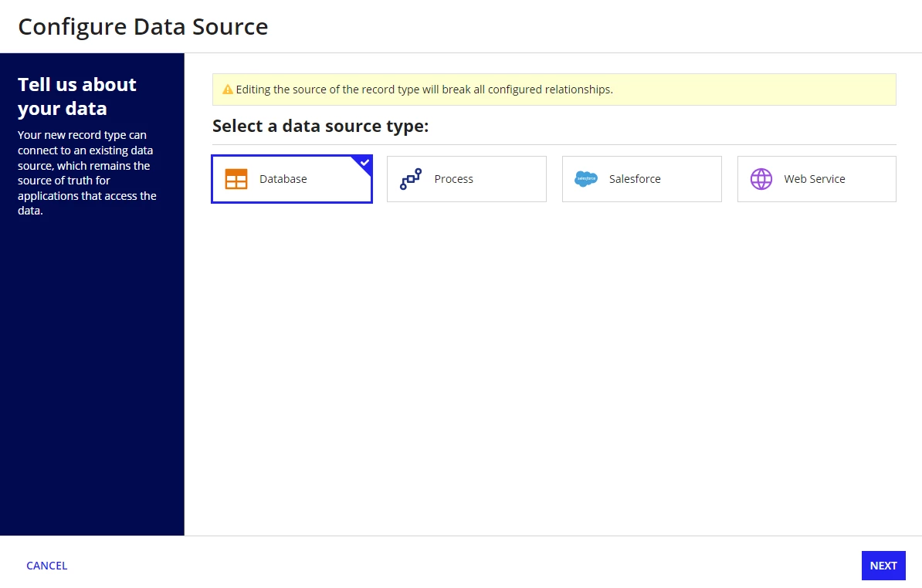Select the Database label
Screen dimensions: 922x588
283,179
